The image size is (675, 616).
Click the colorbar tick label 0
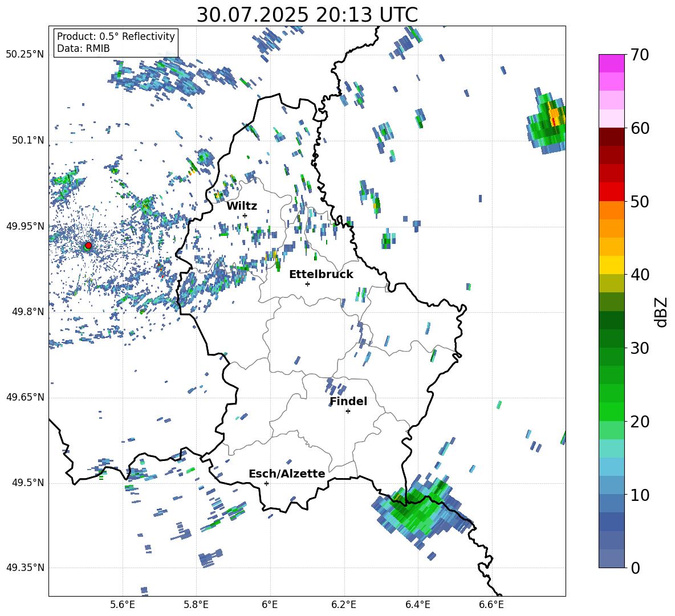click(635, 568)
